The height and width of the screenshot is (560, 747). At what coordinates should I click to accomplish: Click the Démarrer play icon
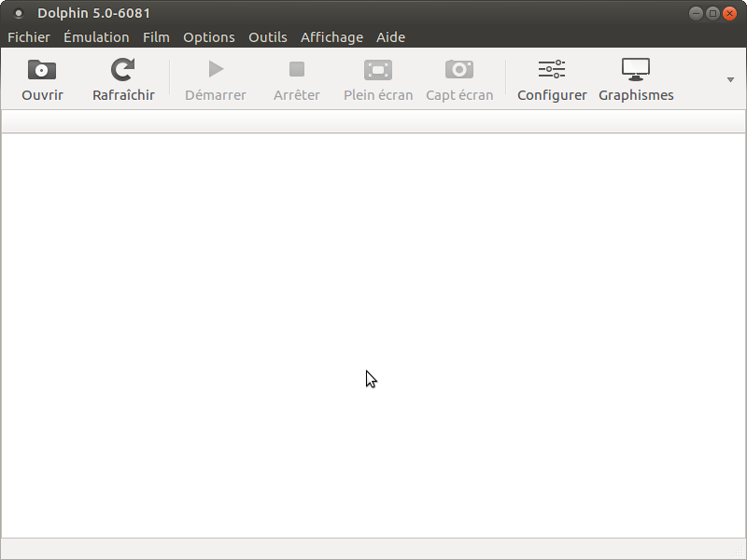(x=216, y=69)
